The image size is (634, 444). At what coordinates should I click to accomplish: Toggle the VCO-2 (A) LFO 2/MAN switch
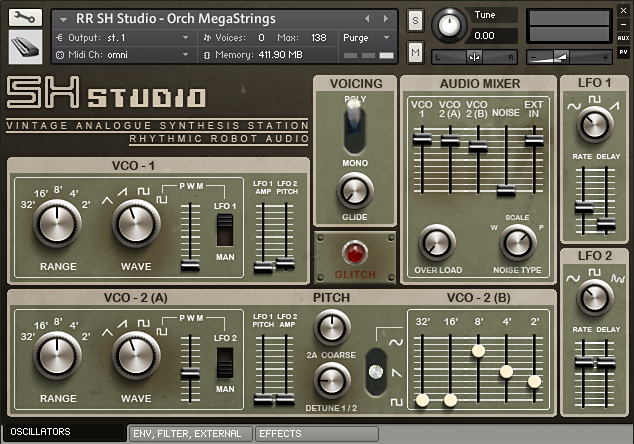click(x=225, y=363)
